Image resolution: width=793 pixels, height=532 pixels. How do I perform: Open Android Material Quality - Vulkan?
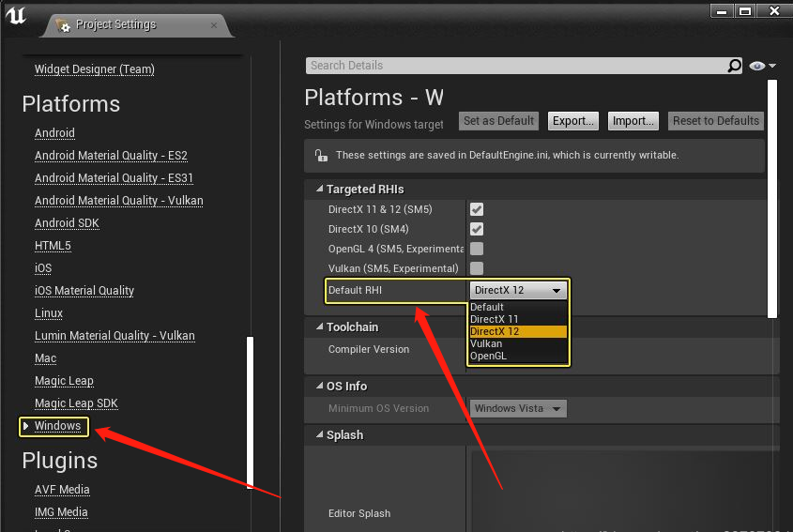[119, 200]
